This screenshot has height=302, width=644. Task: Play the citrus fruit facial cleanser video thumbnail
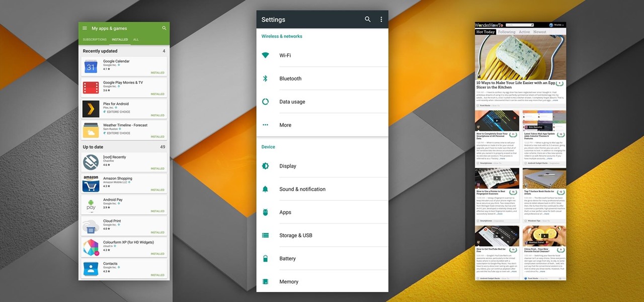point(544,235)
